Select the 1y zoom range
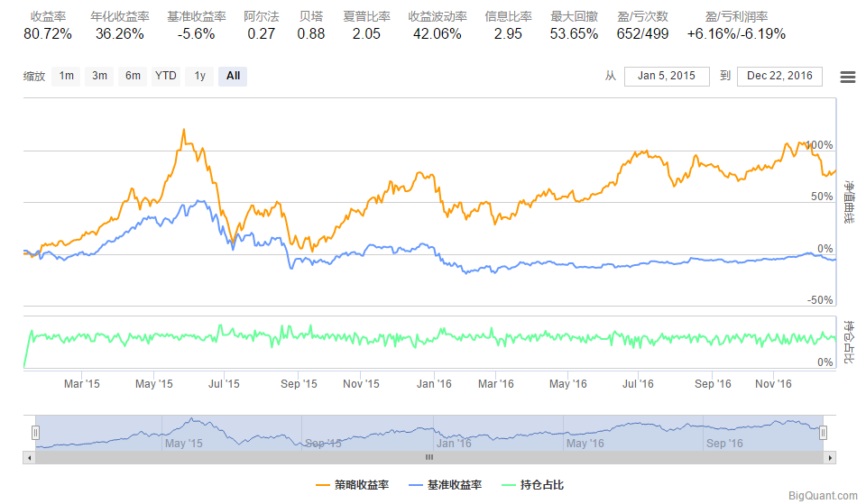Image resolution: width=866 pixels, height=504 pixels. pyautogui.click(x=199, y=76)
